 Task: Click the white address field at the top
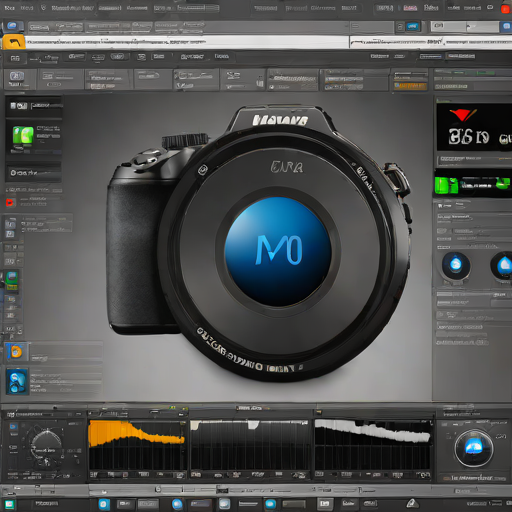[187, 42]
